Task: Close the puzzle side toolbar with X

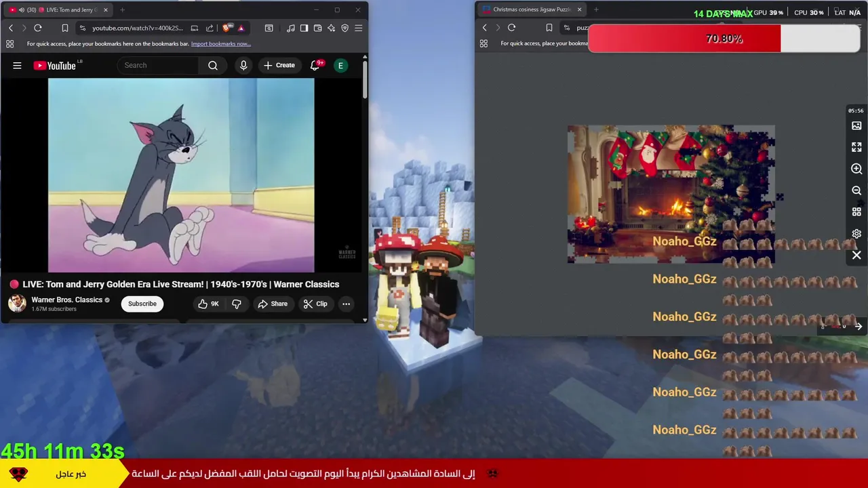Action: coord(856,256)
